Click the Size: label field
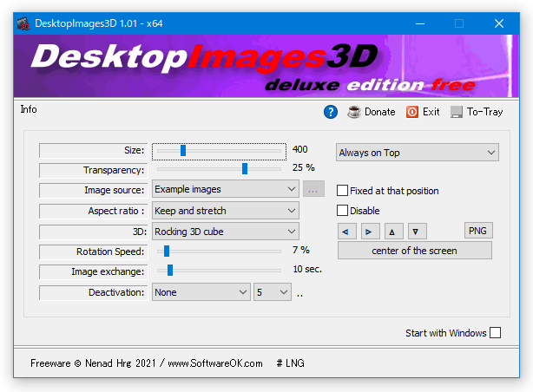Viewport: 533px width, 392px height. tap(94, 151)
